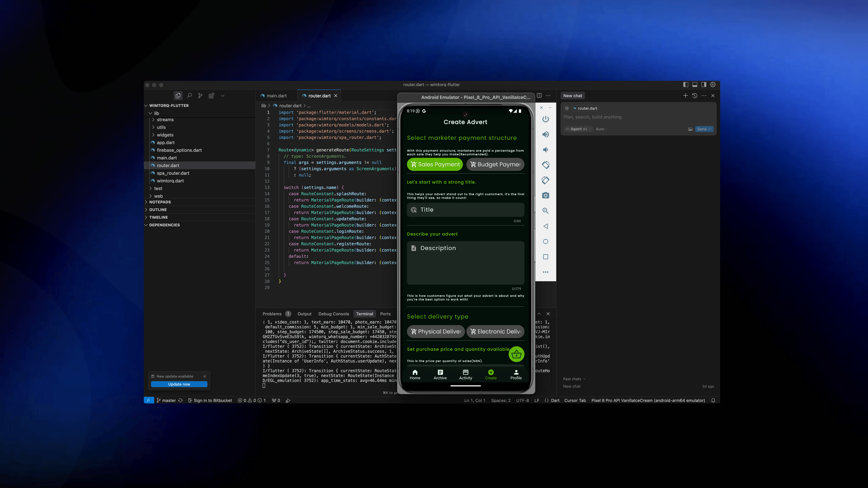Viewport: 868px width, 488px height.
Task: Open the Auto model dropdown
Action: [602, 129]
